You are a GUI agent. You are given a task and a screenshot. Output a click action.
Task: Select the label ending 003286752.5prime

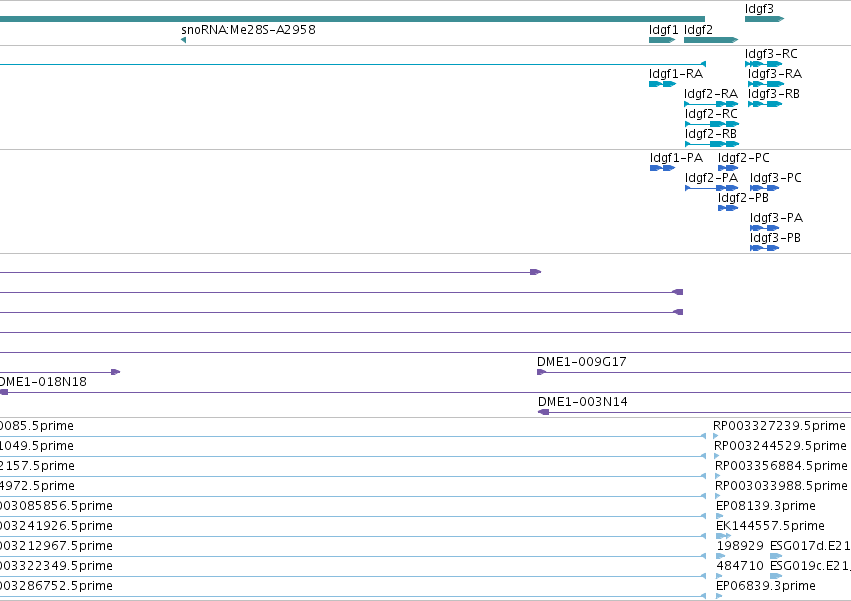tap(56, 586)
